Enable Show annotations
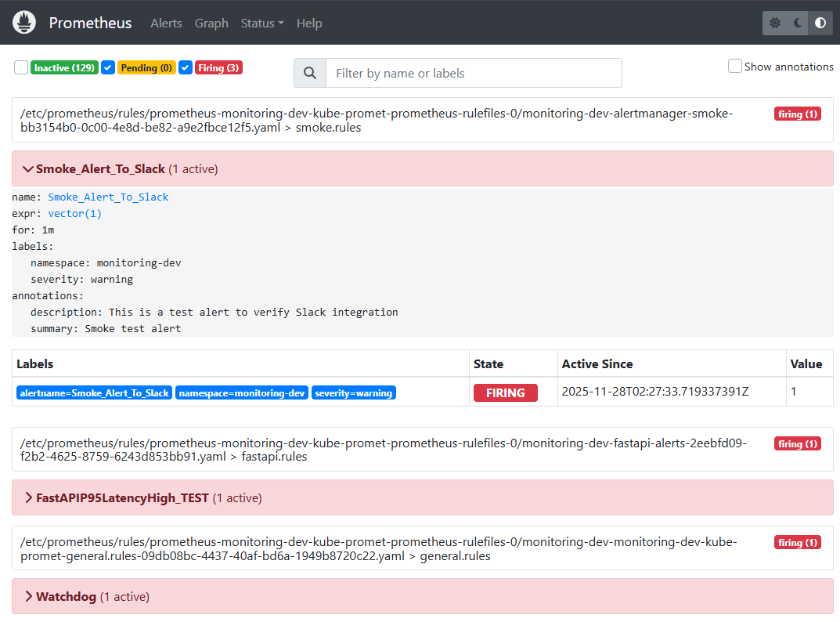The width and height of the screenshot is (840, 622). point(734,67)
